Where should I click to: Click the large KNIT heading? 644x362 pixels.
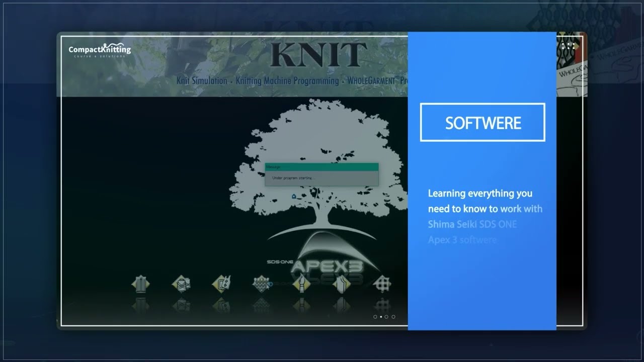point(318,55)
